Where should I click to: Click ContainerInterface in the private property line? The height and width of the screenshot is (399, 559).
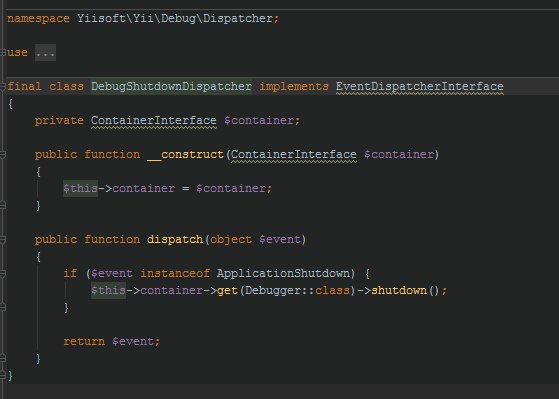pos(154,121)
